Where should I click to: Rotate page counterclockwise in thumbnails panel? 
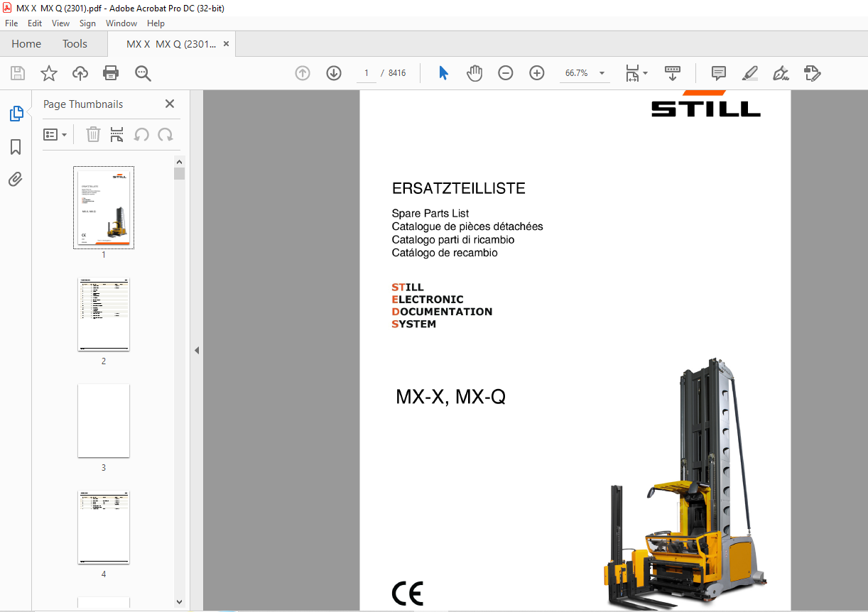coord(141,134)
